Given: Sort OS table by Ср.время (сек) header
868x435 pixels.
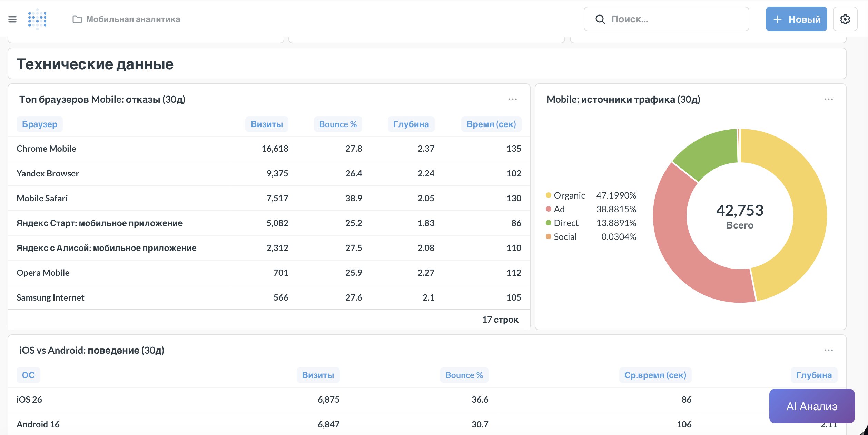Looking at the screenshot, I should (655, 375).
